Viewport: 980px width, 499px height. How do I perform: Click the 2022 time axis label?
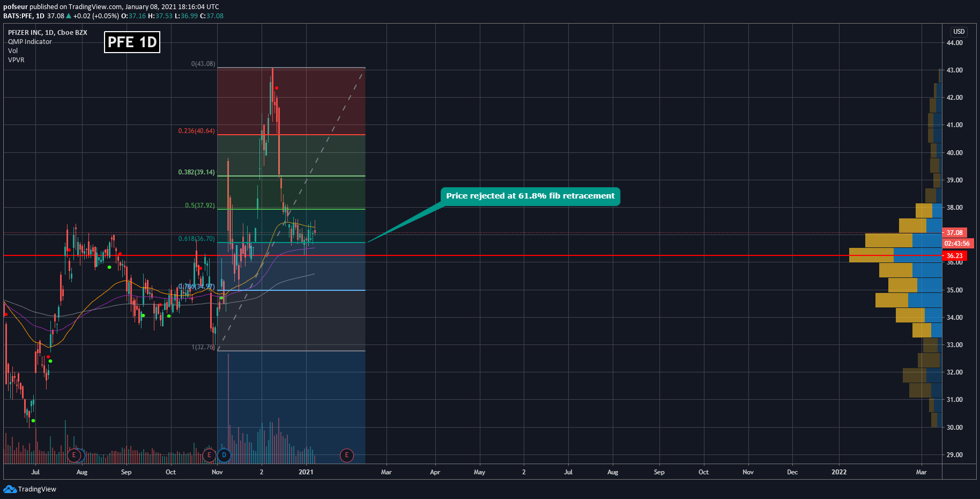[839, 472]
